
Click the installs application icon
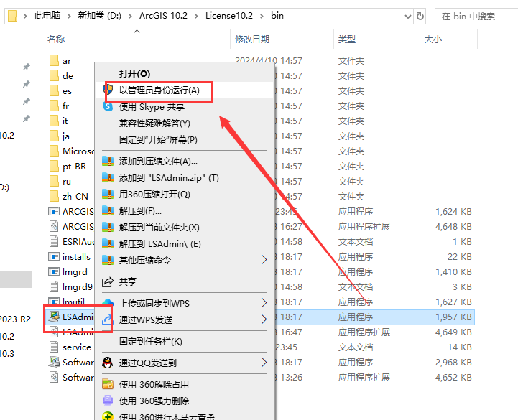click(54, 256)
